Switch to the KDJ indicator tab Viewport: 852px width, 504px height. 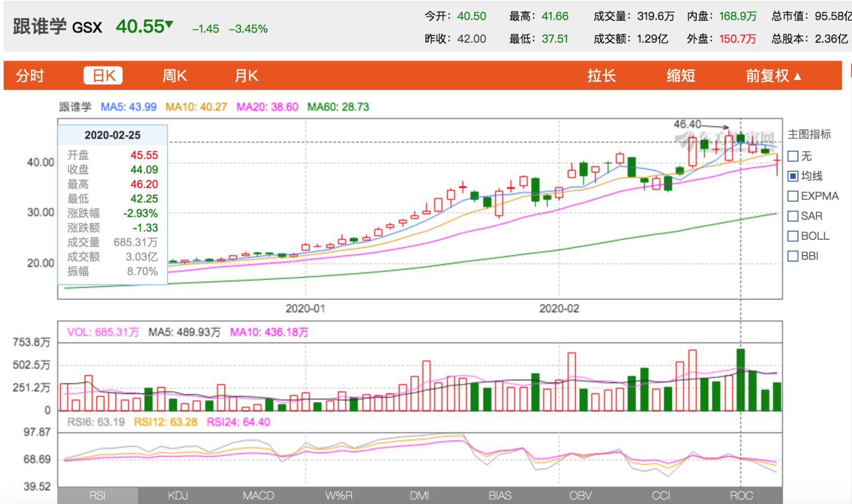tap(178, 495)
